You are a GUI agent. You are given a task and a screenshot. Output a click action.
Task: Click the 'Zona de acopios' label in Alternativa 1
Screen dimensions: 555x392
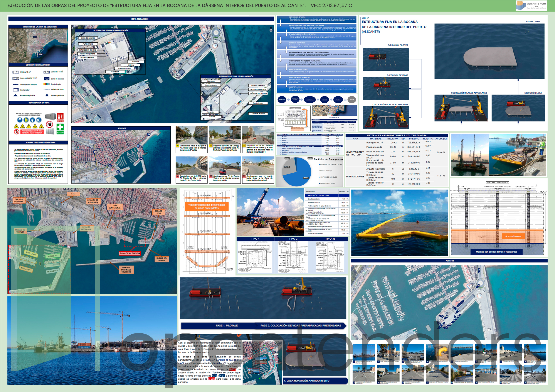(88, 38)
